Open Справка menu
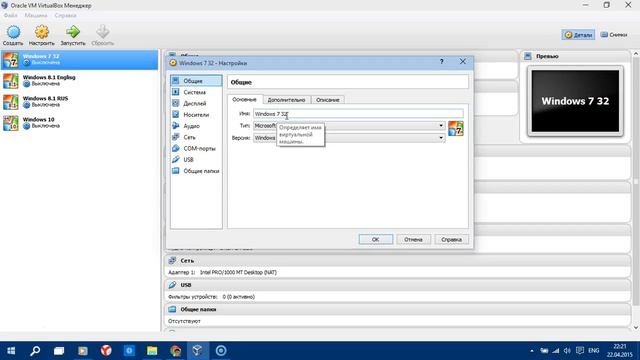The width and height of the screenshot is (640, 360). click(65, 16)
